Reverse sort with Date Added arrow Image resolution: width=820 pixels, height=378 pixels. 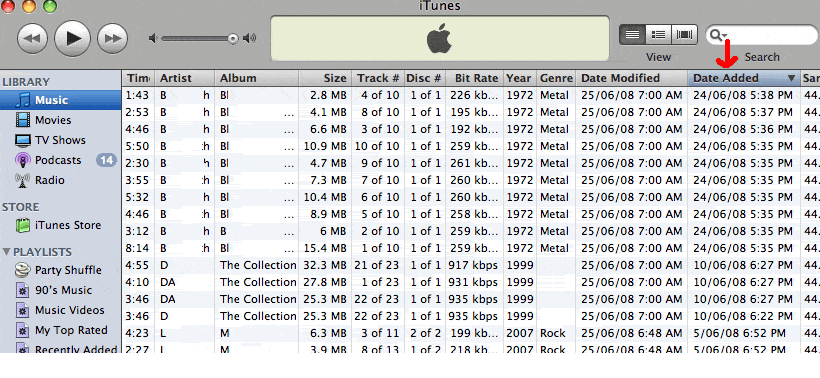click(791, 78)
